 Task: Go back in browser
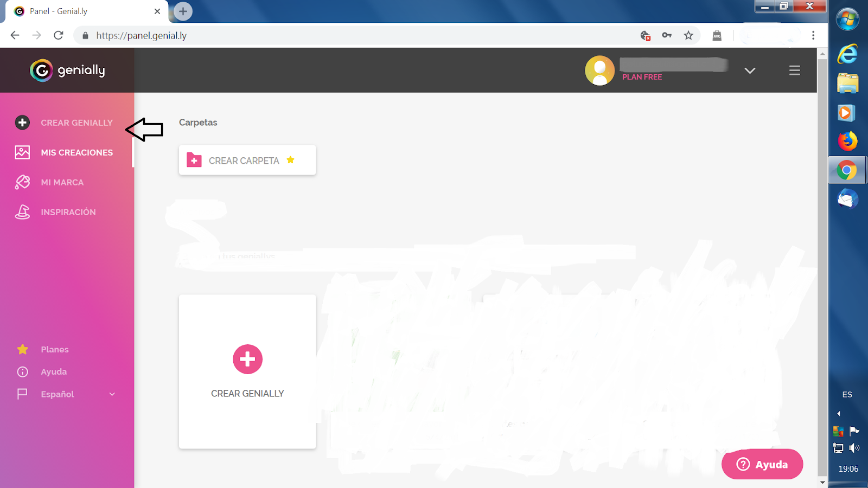click(15, 35)
